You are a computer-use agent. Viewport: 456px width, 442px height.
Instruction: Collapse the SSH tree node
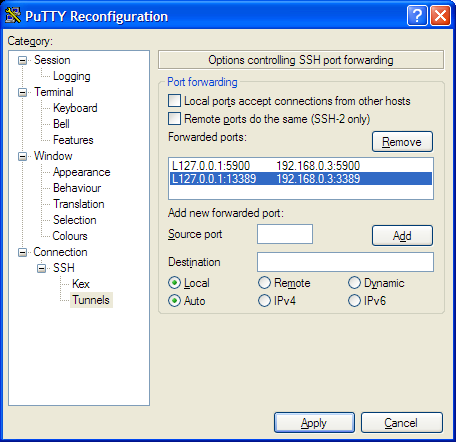42,268
